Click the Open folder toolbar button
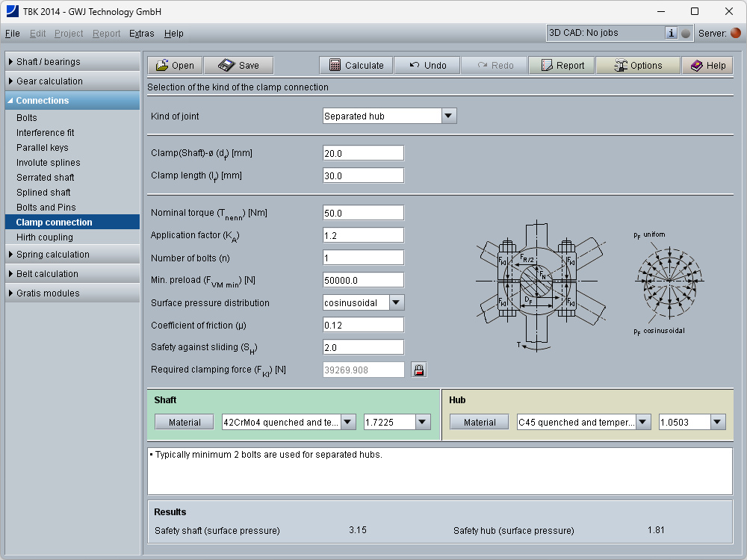747x560 pixels. (175, 66)
